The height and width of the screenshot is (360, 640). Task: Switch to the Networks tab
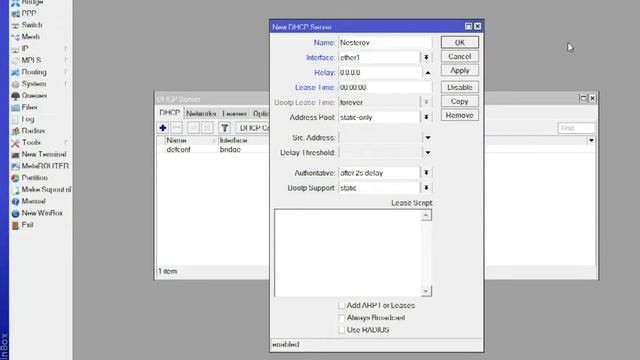click(201, 113)
